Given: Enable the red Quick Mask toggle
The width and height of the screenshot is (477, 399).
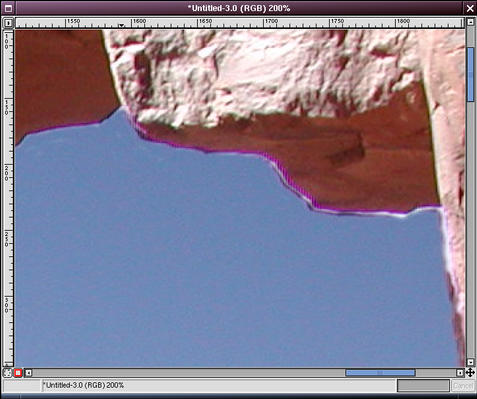Looking at the screenshot, I should click(x=18, y=373).
